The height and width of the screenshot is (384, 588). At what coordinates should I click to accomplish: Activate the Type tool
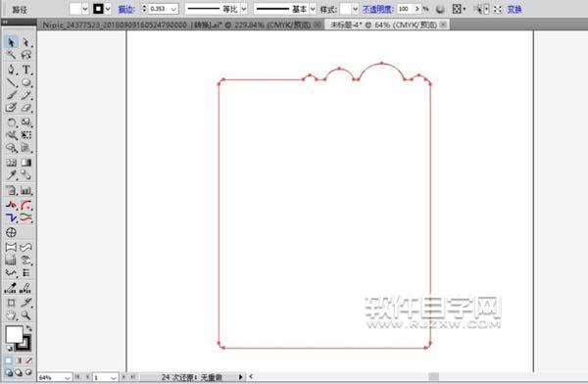26,70
